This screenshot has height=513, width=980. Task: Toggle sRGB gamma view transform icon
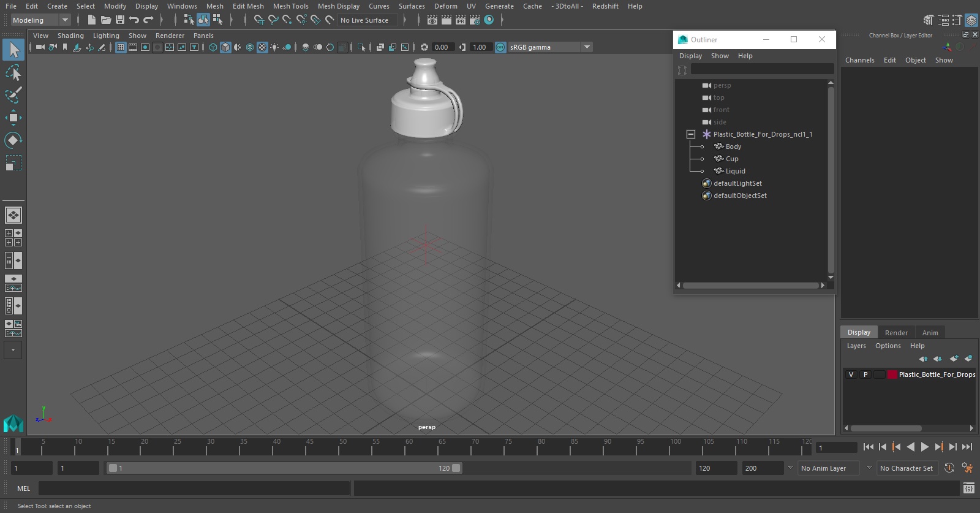[500, 47]
